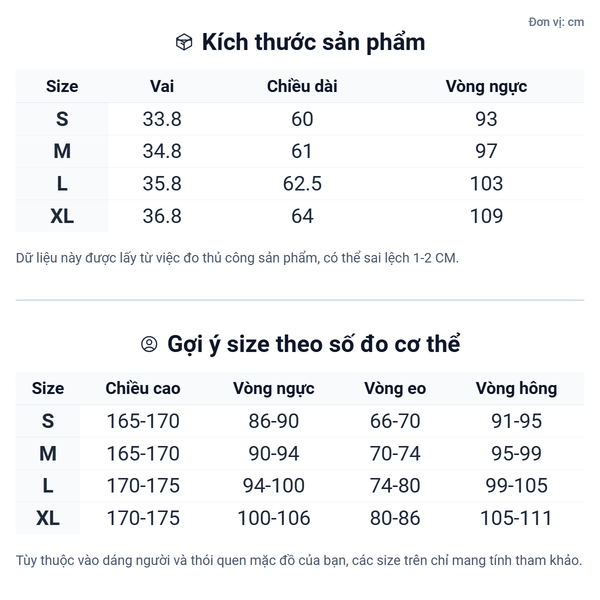
Task: Click the person icon beside Gợi ý size
Action: [x=149, y=345]
